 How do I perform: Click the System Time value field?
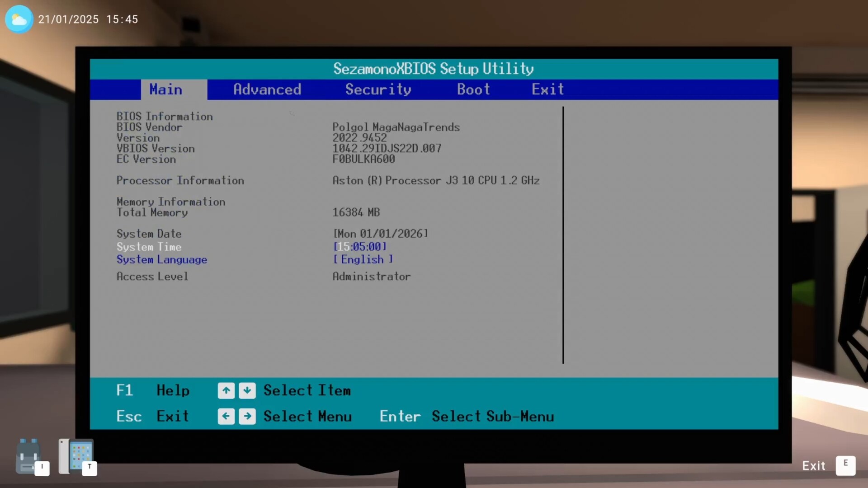pyautogui.click(x=360, y=247)
